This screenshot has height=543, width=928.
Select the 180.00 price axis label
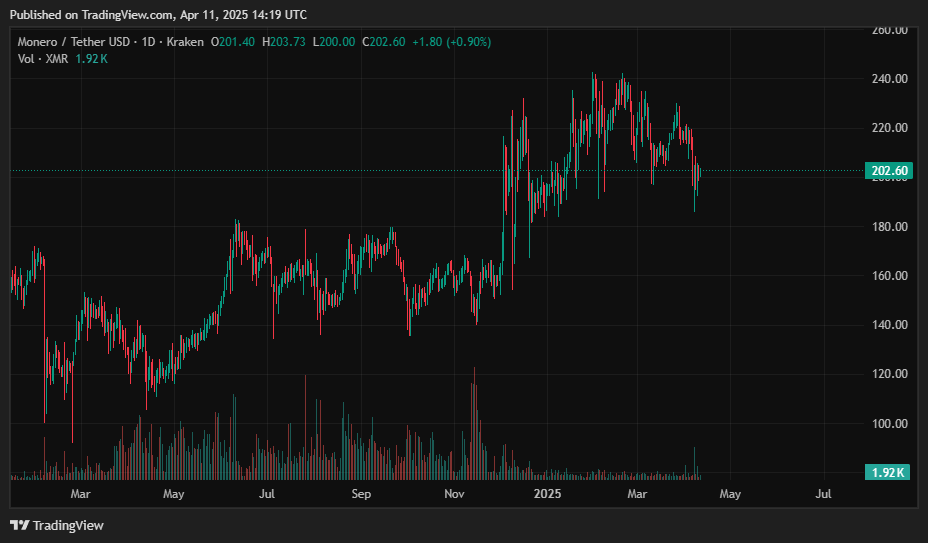click(x=888, y=227)
